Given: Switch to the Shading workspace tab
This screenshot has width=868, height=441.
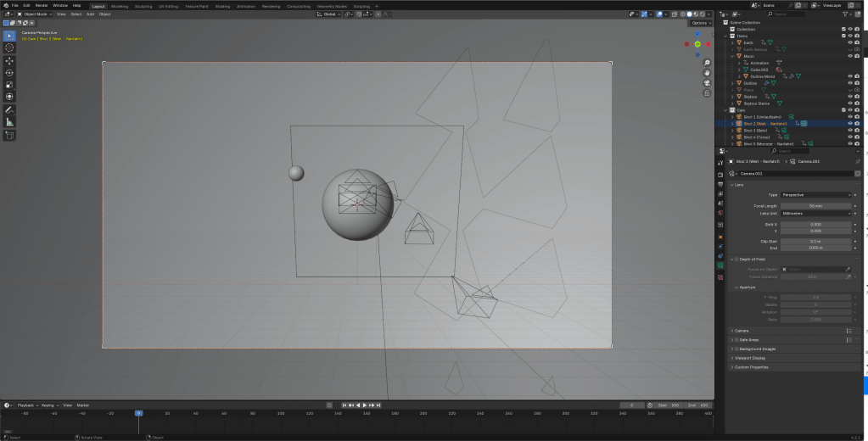Looking at the screenshot, I should coord(222,5).
